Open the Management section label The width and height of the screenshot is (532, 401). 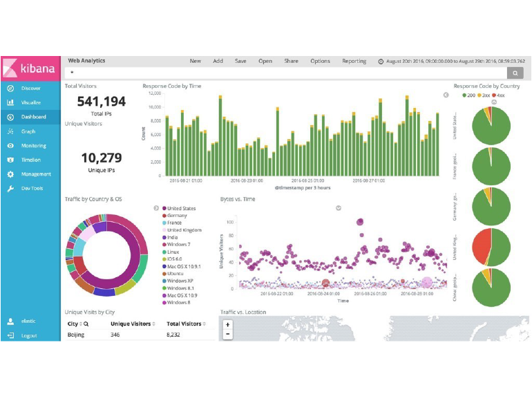(36, 174)
